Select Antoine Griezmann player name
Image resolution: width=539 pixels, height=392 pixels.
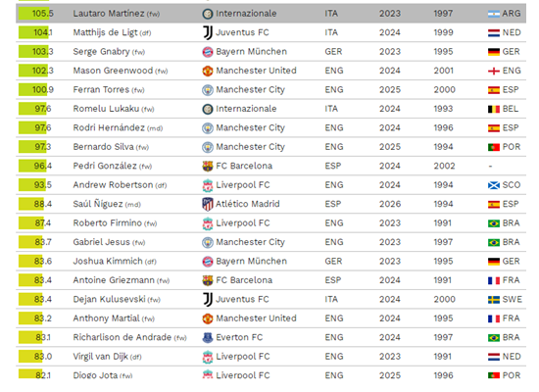[114, 280]
